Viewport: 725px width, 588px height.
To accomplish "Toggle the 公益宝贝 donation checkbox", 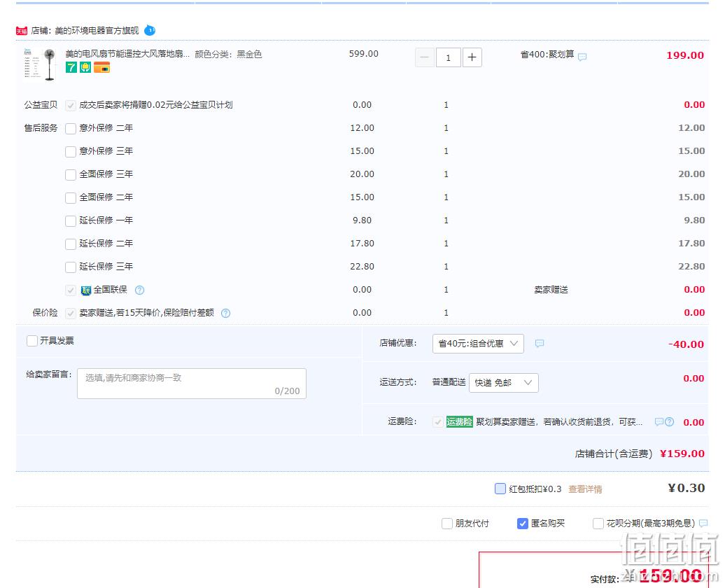I will tap(71, 106).
